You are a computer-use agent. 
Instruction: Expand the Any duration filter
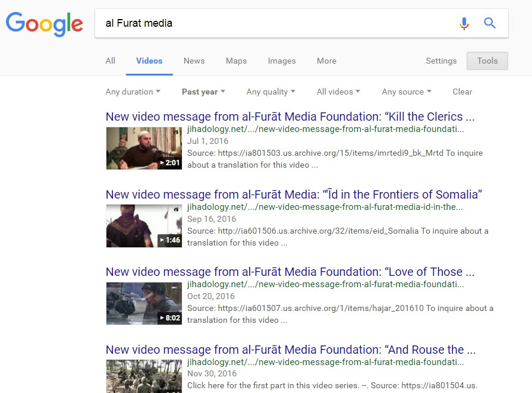click(133, 92)
